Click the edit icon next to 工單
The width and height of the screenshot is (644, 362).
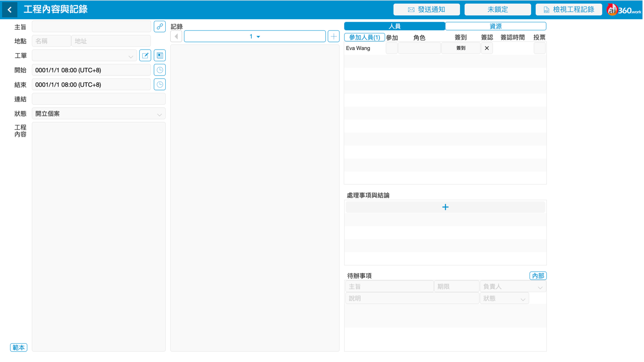(x=145, y=56)
